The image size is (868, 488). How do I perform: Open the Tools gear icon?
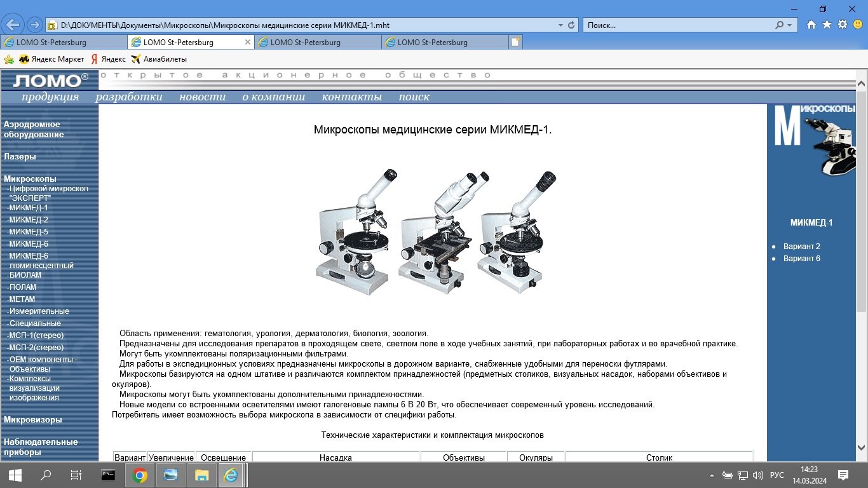coord(843,25)
